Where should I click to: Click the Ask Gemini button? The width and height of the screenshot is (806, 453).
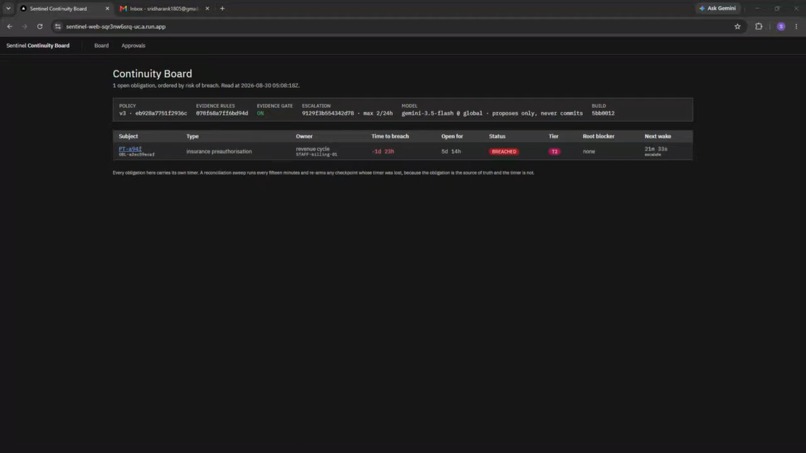coord(718,8)
